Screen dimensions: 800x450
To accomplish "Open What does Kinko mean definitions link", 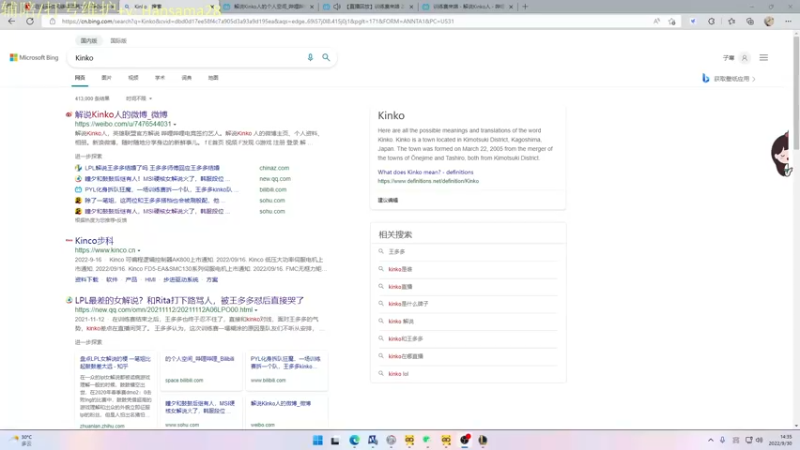I will pos(426,172).
